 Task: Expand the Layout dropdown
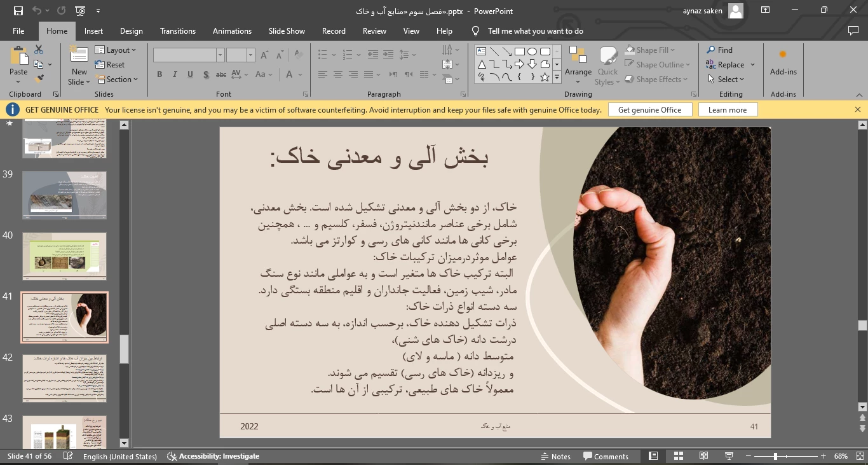116,50
